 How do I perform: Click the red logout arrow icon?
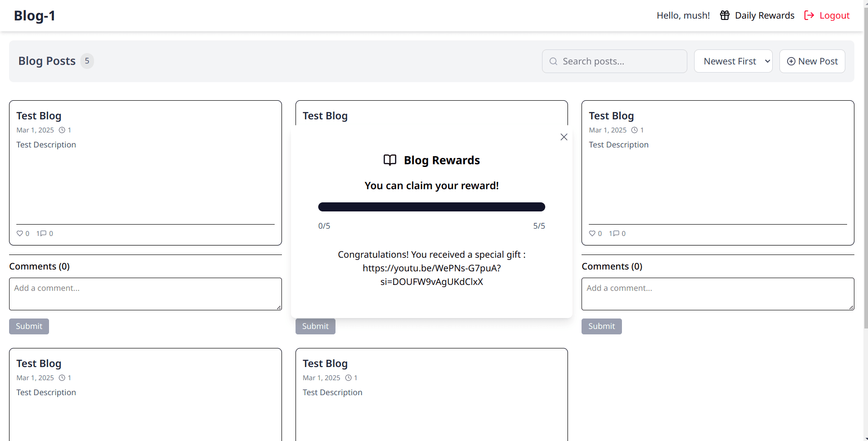pyautogui.click(x=809, y=15)
